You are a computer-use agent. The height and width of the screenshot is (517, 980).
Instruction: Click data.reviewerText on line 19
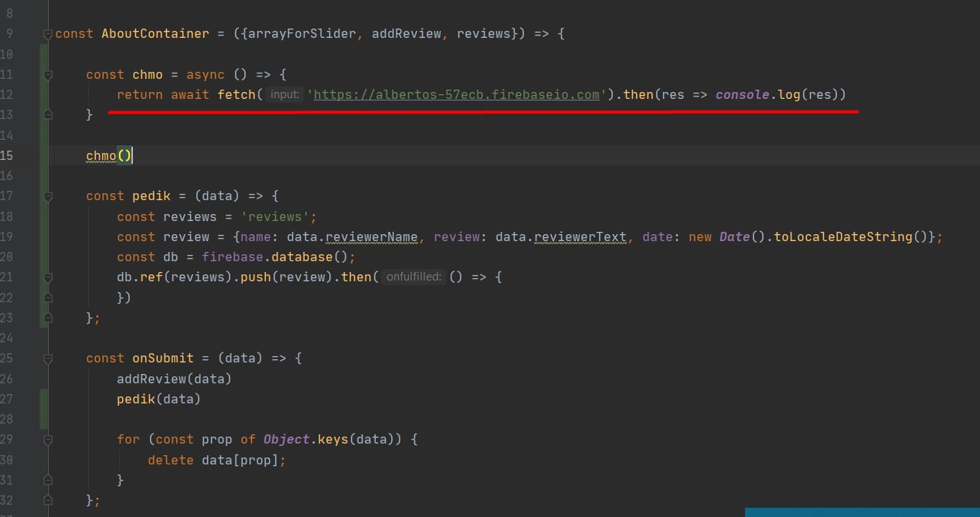(561, 236)
